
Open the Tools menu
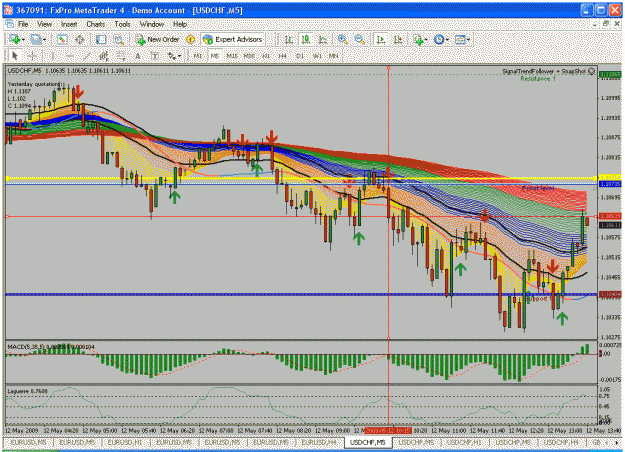pyautogui.click(x=122, y=24)
